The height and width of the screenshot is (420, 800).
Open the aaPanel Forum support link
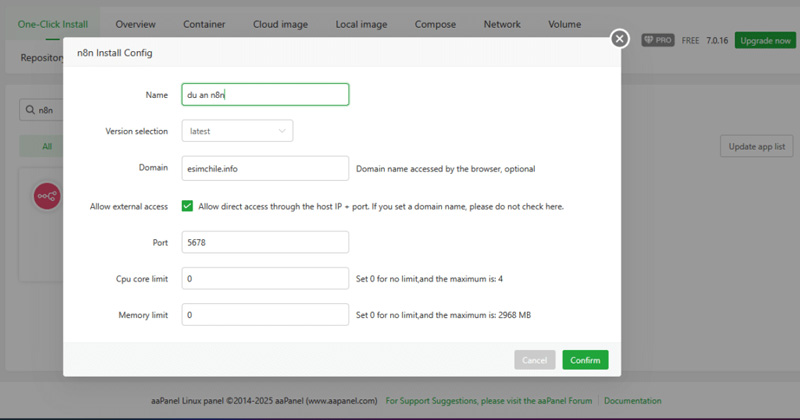pyautogui.click(x=489, y=401)
